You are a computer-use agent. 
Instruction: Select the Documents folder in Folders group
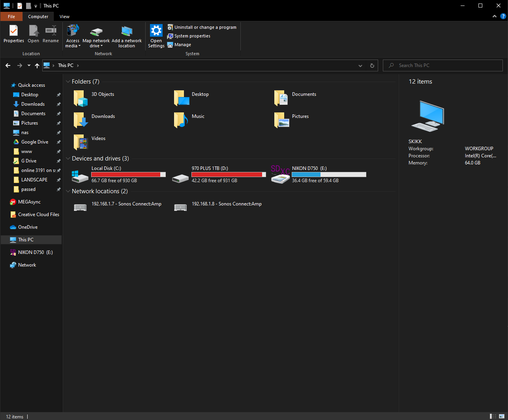295,98
